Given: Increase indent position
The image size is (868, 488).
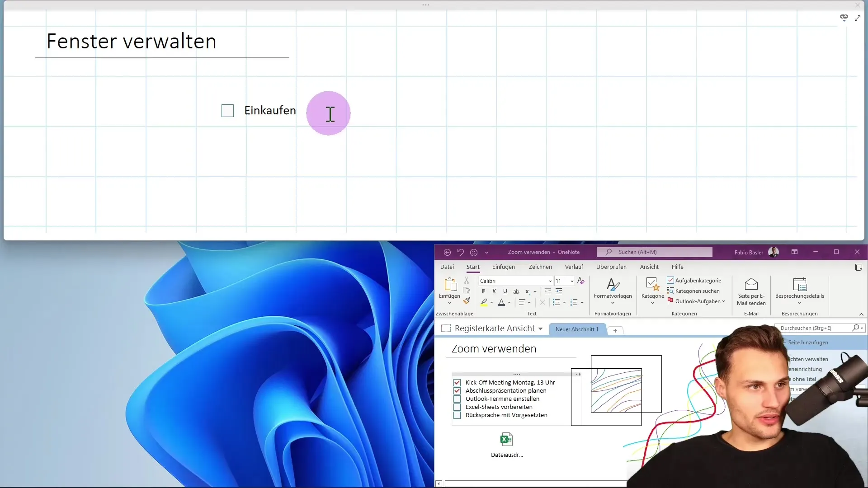Looking at the screenshot, I should [x=559, y=291].
